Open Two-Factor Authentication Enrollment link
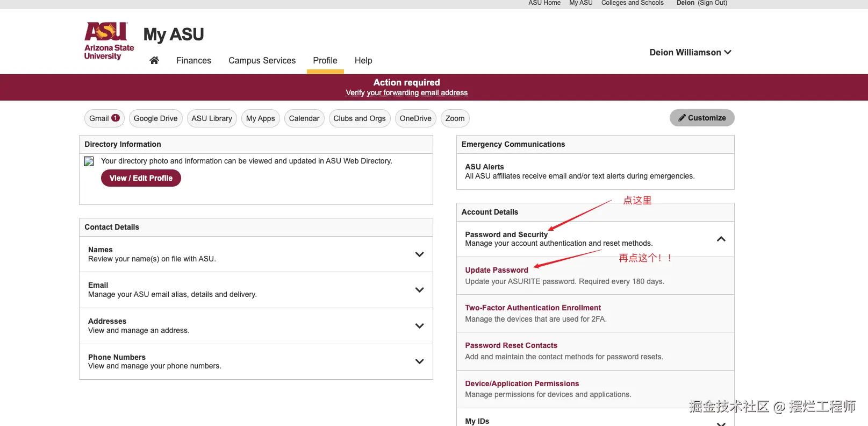 click(533, 308)
